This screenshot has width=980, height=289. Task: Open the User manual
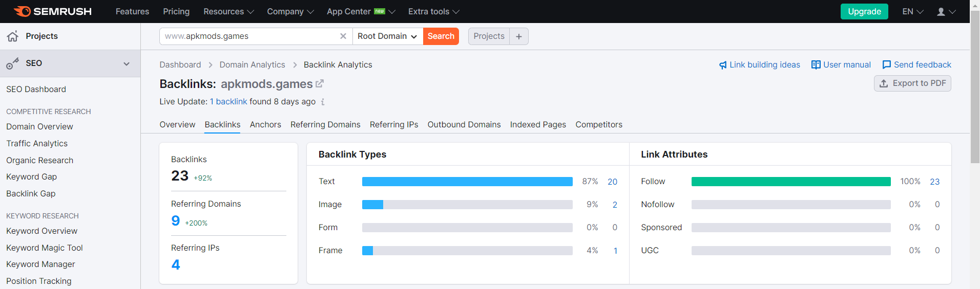point(841,64)
